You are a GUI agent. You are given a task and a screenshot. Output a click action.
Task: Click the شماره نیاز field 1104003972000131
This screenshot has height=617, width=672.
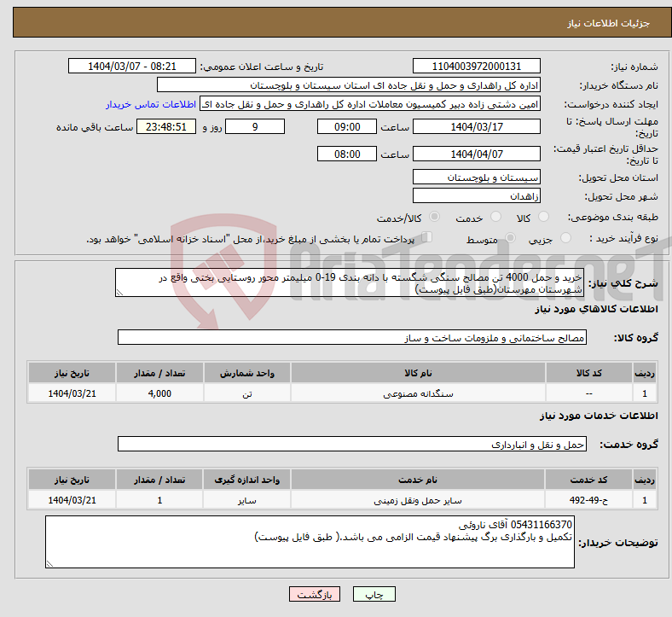[x=476, y=66]
